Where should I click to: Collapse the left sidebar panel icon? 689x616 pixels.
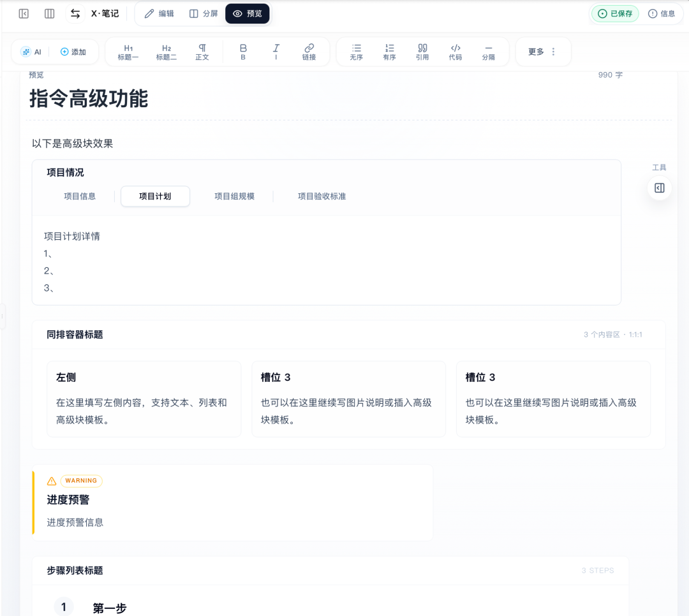coord(24,13)
